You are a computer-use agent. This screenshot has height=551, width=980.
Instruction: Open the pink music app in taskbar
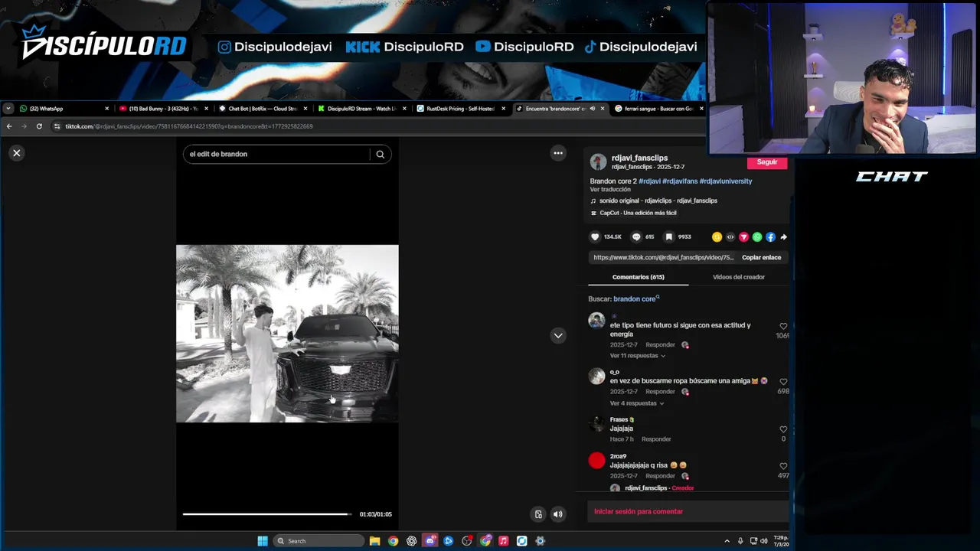(x=503, y=541)
